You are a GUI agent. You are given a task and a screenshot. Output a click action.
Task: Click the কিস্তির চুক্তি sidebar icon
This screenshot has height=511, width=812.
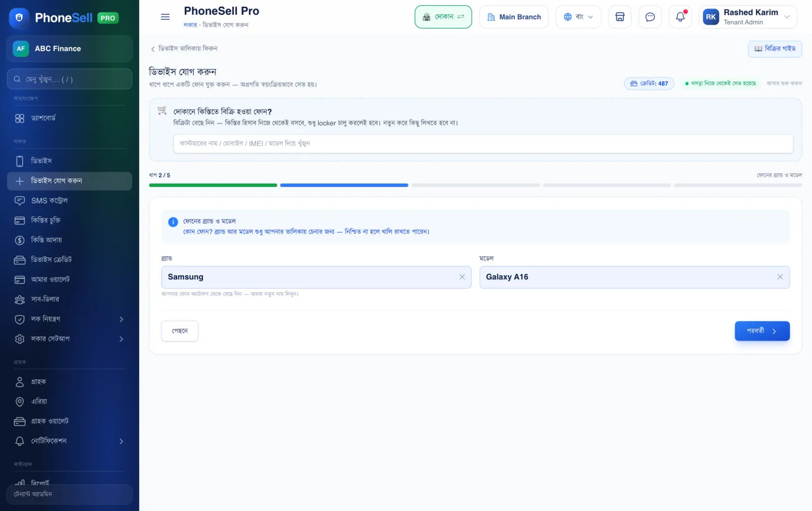[x=20, y=220]
